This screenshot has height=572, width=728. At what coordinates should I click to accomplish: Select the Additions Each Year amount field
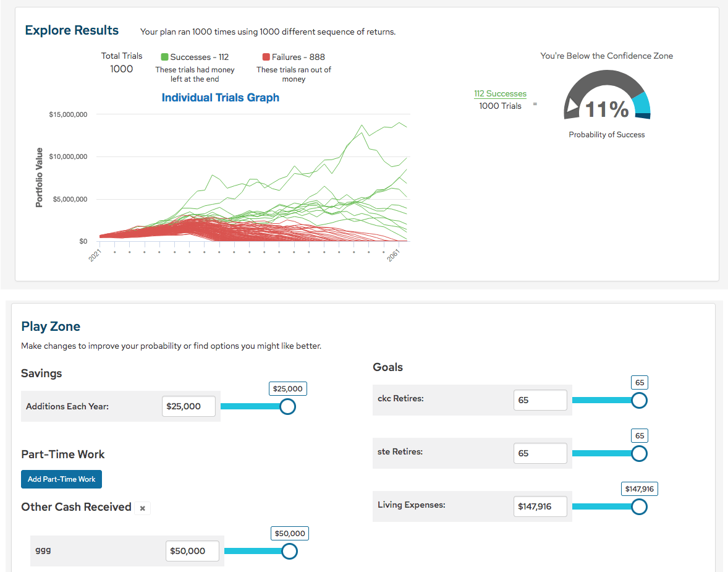[188, 406]
